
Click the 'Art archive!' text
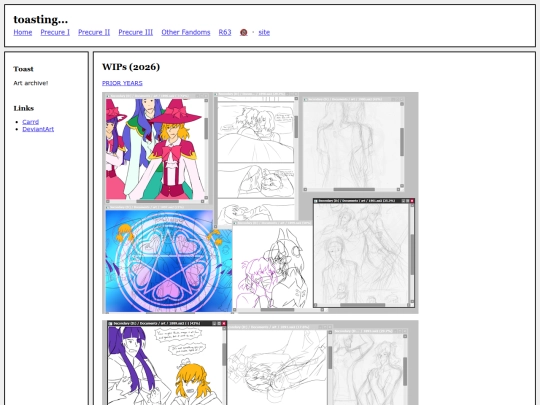[31, 83]
